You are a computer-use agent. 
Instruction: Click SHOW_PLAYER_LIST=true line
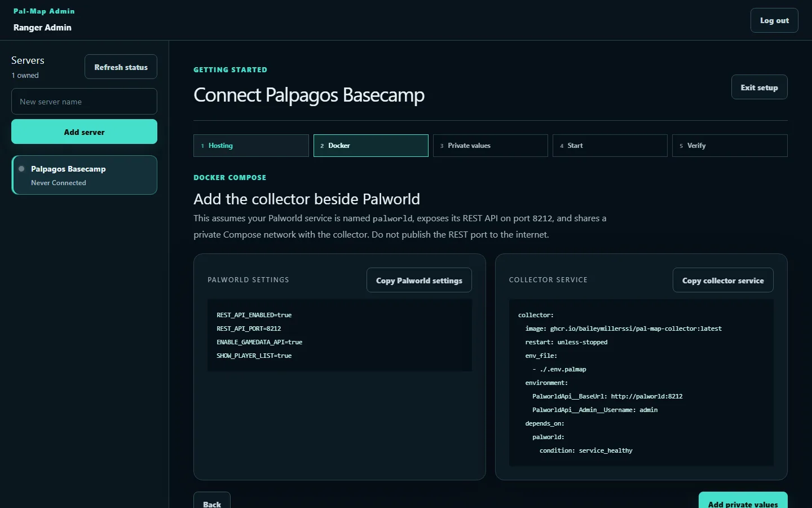[254, 356]
